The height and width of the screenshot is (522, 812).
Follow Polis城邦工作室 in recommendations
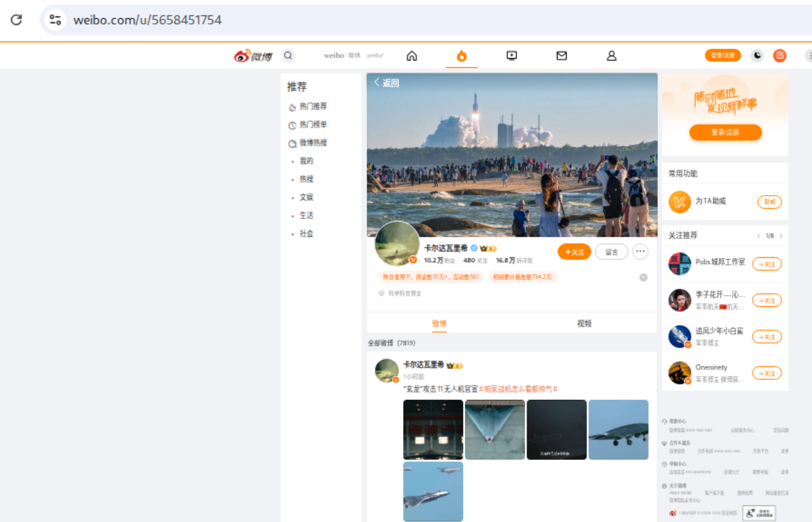click(x=767, y=264)
